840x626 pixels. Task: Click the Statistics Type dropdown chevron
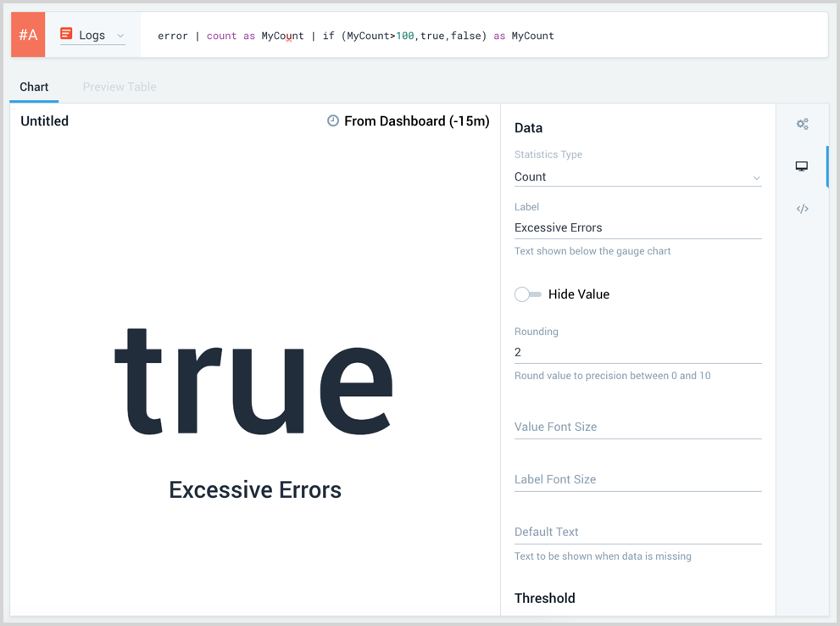coord(756,178)
